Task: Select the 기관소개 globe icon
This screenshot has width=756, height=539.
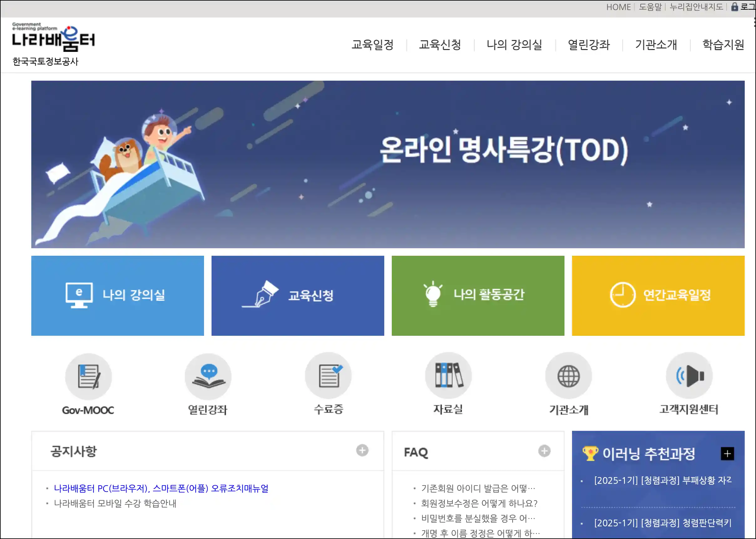Action: [569, 377]
